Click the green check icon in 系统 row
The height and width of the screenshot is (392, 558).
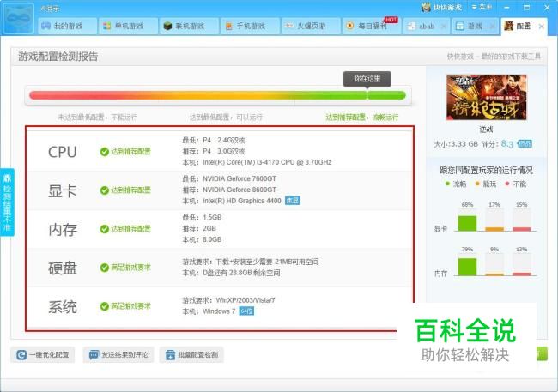[x=104, y=306]
